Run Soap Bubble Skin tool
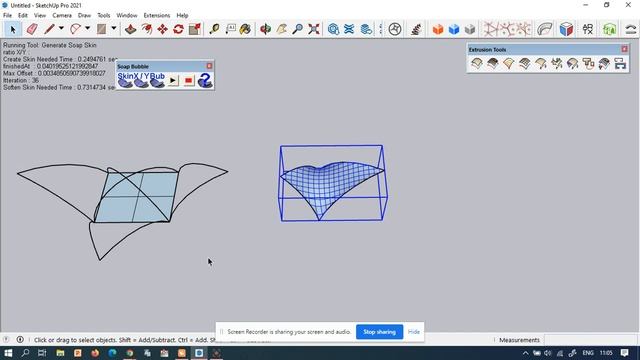The image size is (640, 360). [x=125, y=80]
